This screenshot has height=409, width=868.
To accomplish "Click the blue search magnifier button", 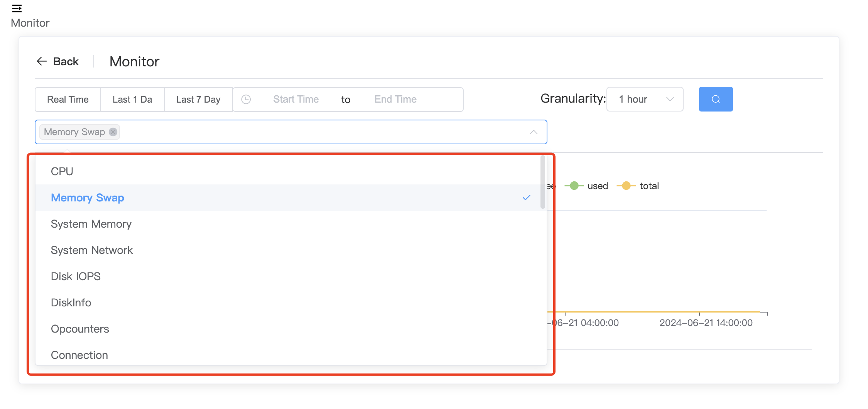I will pos(715,99).
